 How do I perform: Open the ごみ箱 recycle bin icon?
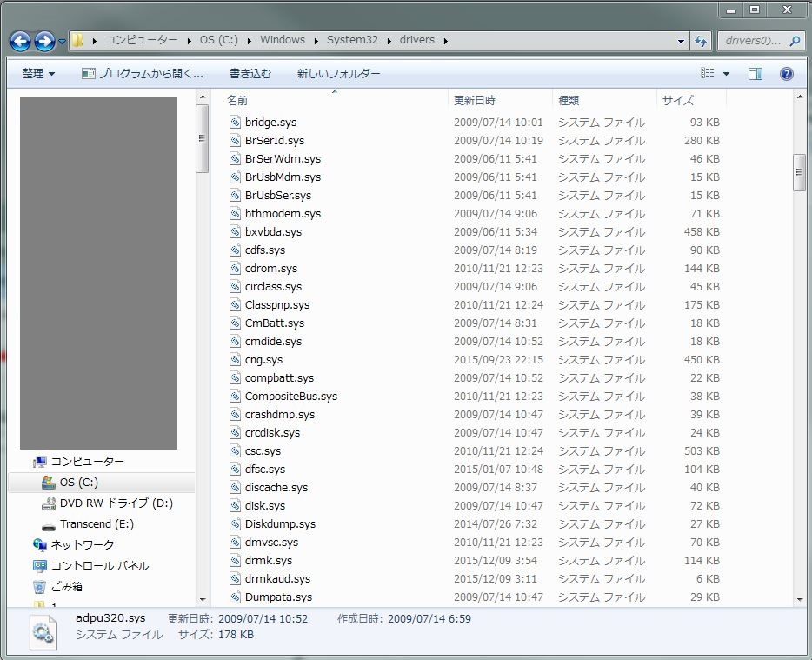click(x=39, y=587)
